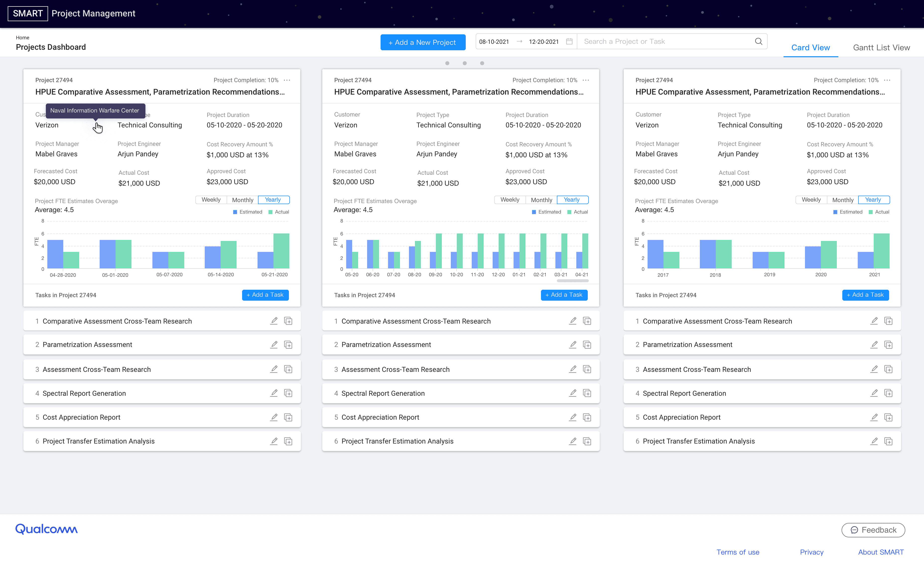Toggle Estimated legend in right card chart
Viewport: 924px width, 564px height.
click(x=848, y=212)
